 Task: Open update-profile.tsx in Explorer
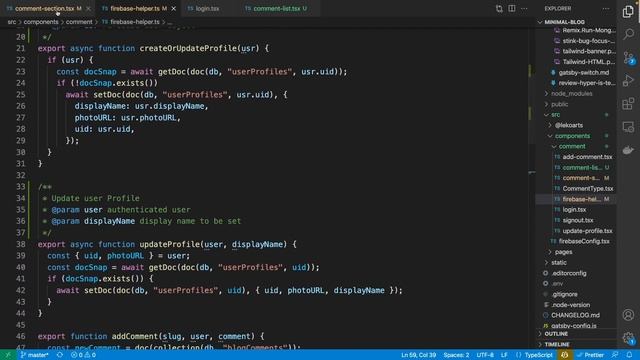pyautogui.click(x=587, y=231)
